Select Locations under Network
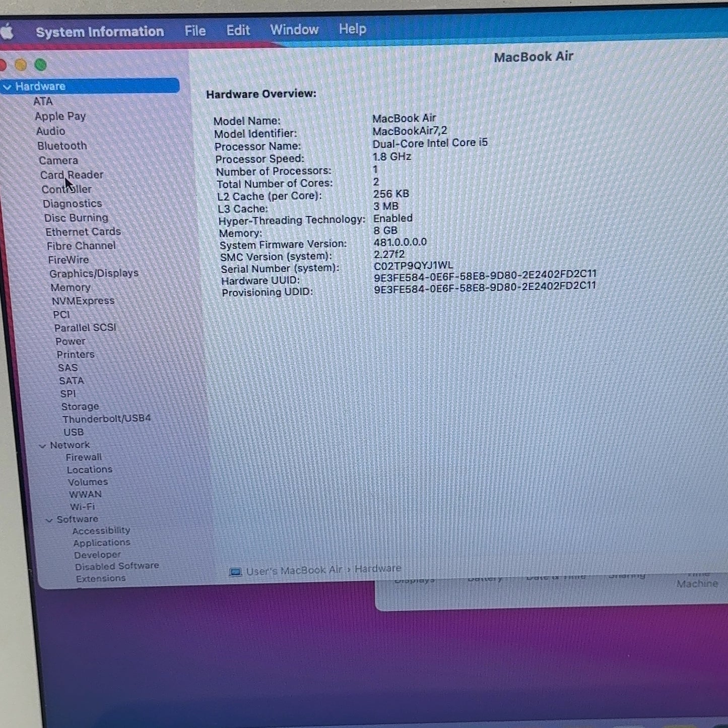Screen dimensions: 728x728 pyautogui.click(x=90, y=470)
